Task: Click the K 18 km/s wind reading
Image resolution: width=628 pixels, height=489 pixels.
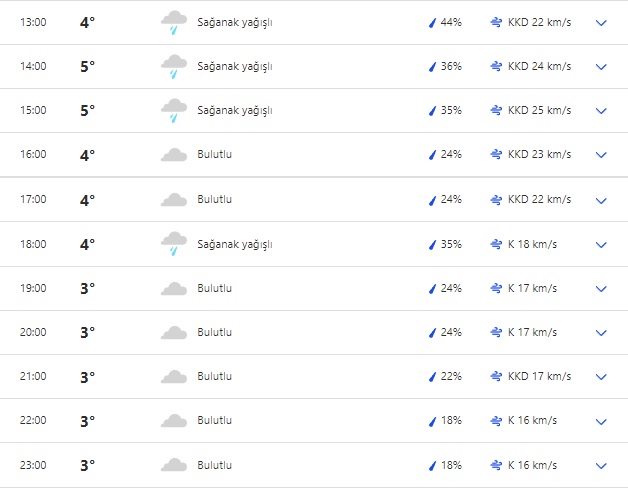Action: point(532,244)
